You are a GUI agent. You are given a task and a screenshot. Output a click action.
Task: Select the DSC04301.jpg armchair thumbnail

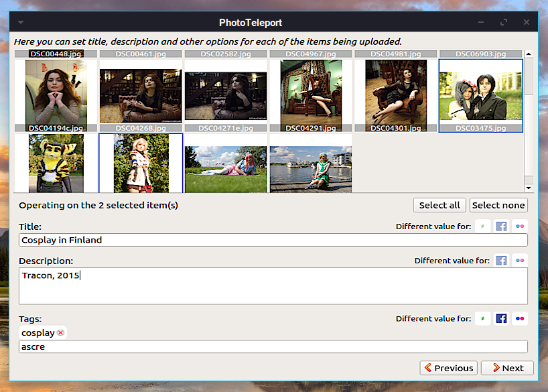396,95
